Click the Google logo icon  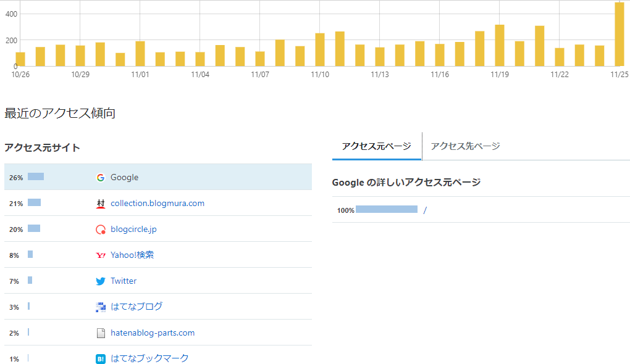pyautogui.click(x=100, y=177)
